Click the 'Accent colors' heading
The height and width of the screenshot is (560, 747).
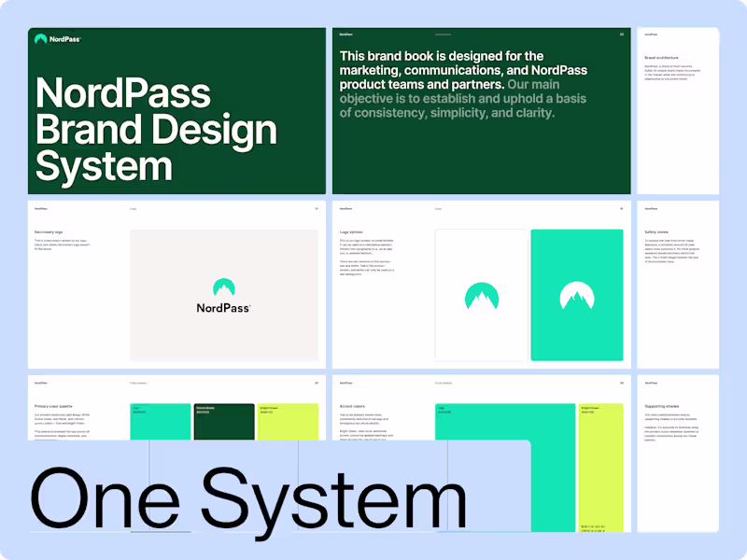point(352,406)
